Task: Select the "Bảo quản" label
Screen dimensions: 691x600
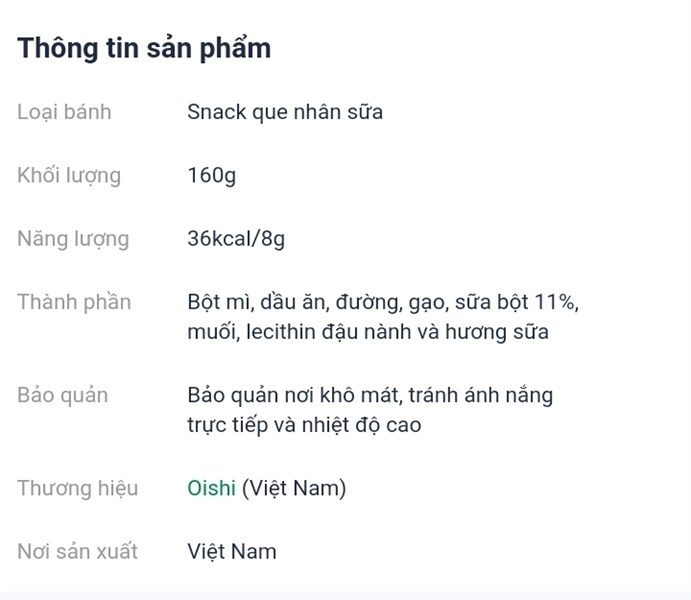Action: 62,395
